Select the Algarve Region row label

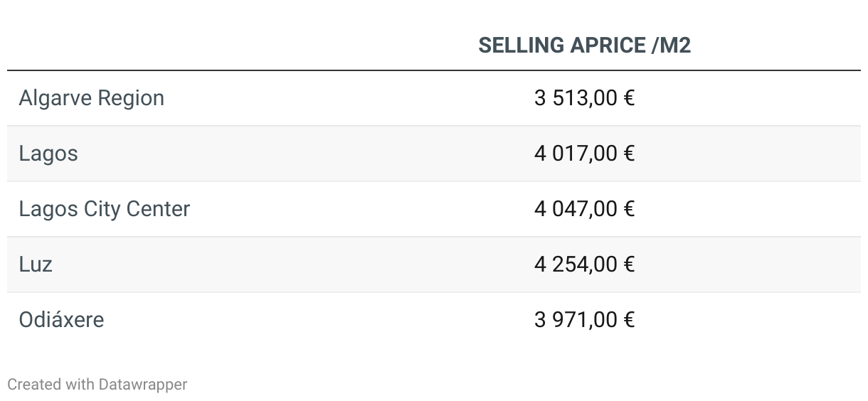click(x=91, y=98)
